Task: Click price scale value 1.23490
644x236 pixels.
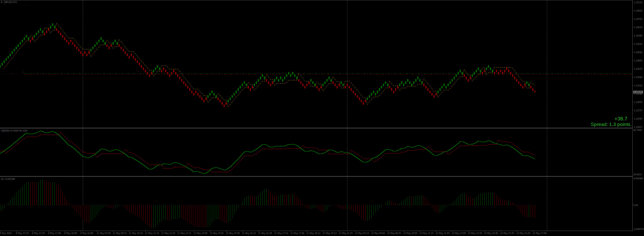Action: 638,77
